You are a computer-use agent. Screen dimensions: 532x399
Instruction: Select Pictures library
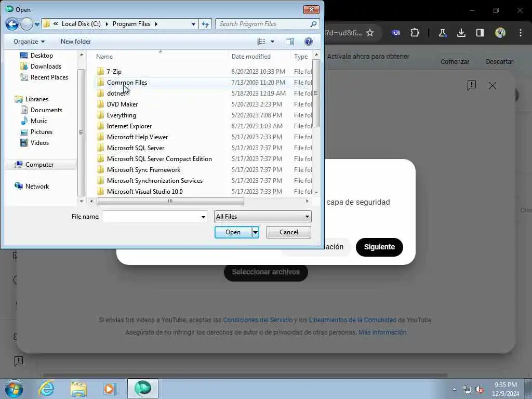pos(42,131)
